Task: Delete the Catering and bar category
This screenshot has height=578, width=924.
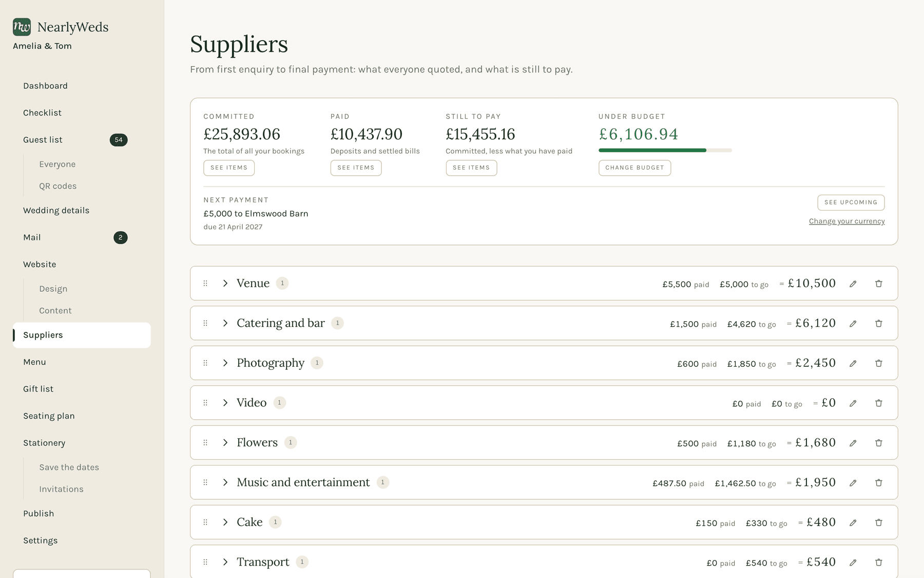Action: click(x=878, y=324)
